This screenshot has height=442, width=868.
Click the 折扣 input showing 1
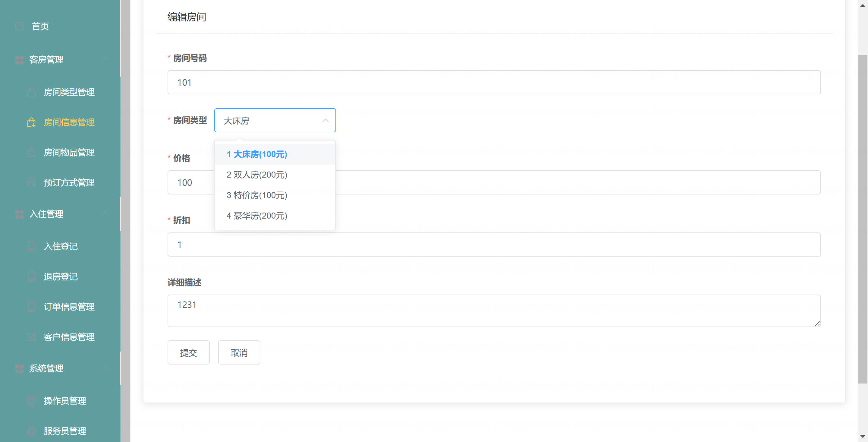pyautogui.click(x=494, y=245)
